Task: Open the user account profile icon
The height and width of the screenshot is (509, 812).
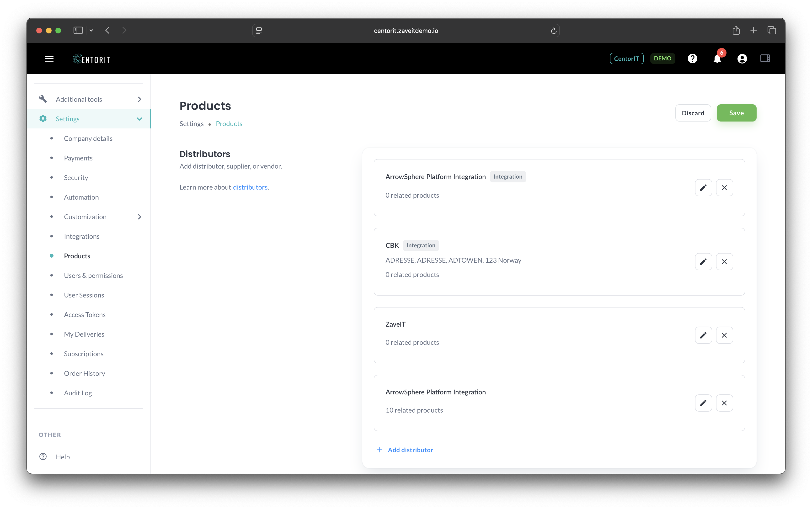Action: tap(742, 58)
